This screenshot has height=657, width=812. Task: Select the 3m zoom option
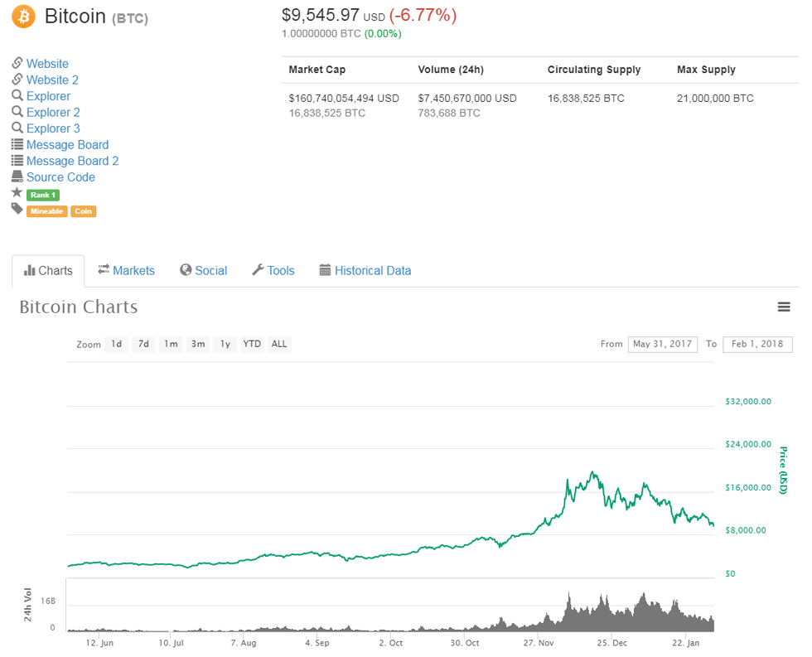[197, 344]
